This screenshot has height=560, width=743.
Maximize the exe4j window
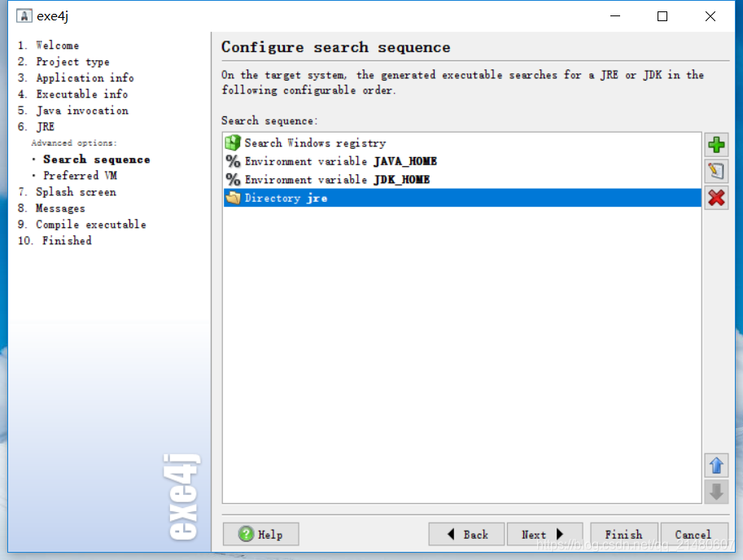coord(662,16)
